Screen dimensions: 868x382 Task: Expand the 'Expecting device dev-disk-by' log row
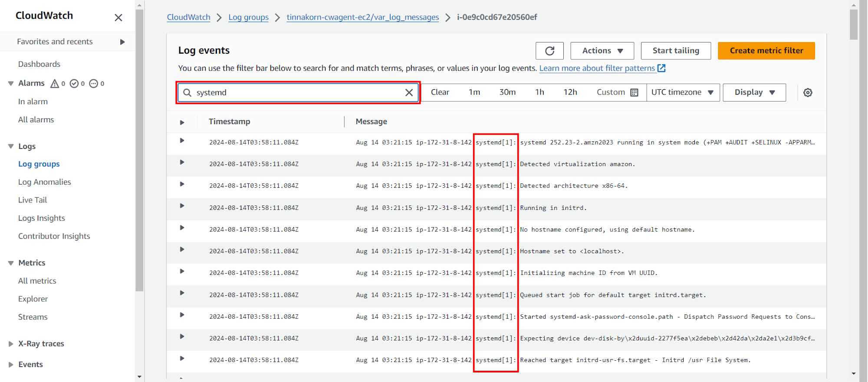[182, 336]
